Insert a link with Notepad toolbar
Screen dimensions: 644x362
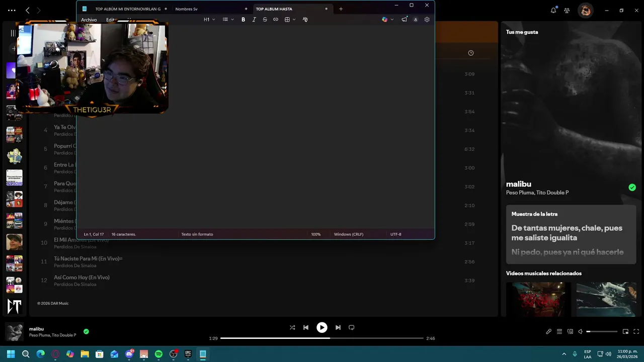pyautogui.click(x=276, y=20)
